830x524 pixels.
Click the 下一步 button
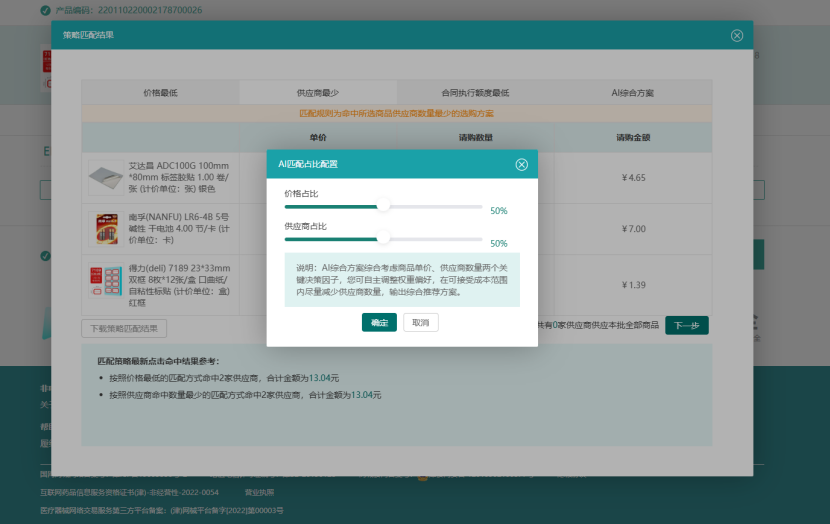(686, 325)
